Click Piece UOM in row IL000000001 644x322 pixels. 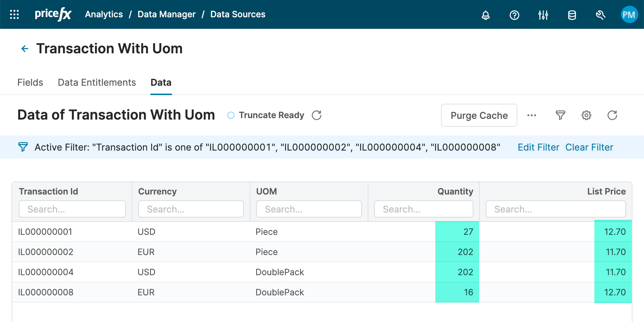point(267,232)
